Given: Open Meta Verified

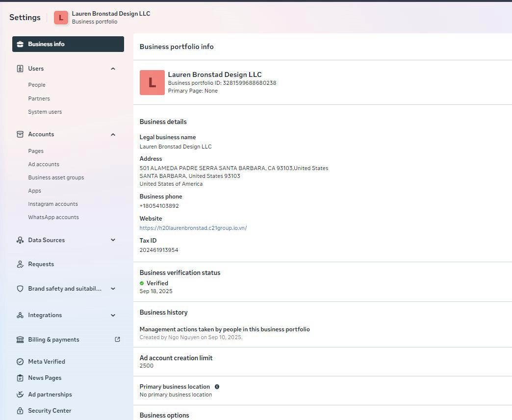Looking at the screenshot, I should pyautogui.click(x=47, y=362).
